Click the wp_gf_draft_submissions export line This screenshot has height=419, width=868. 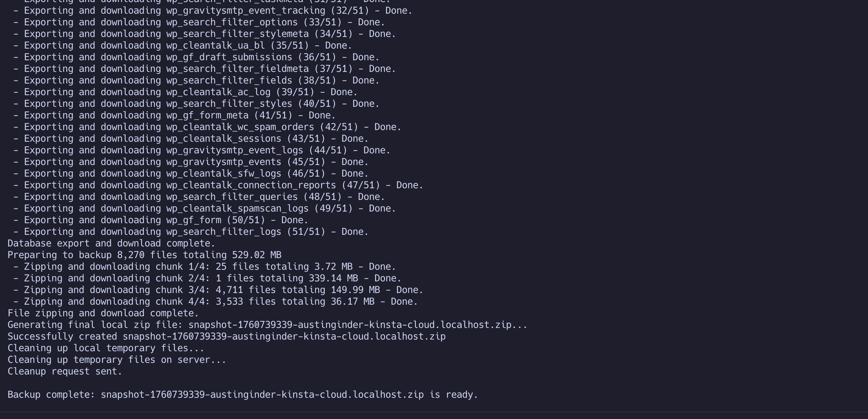coord(196,58)
